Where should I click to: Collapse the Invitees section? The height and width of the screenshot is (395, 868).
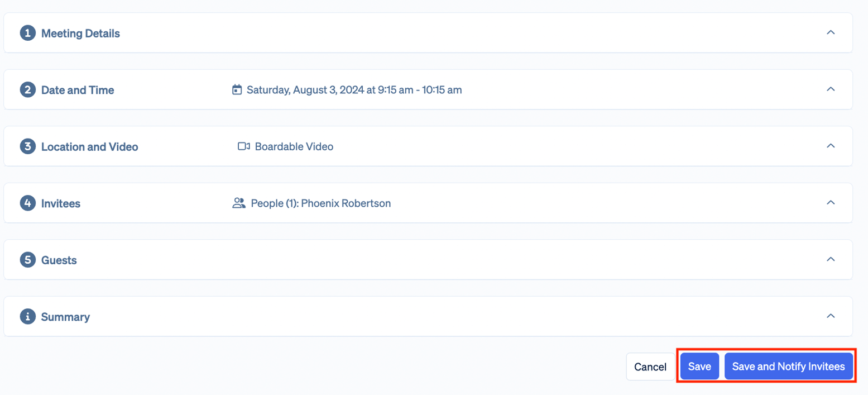831,203
